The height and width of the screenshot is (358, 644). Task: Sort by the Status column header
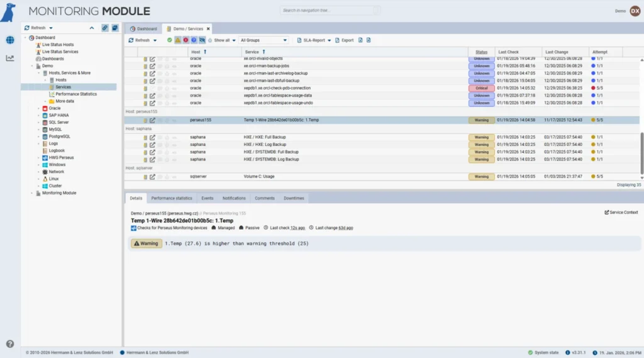481,52
